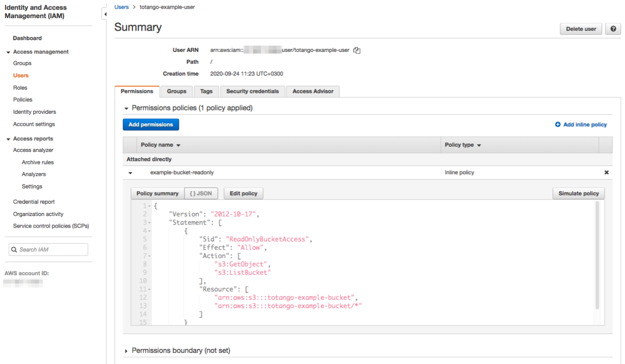
Task: Click the Users breadcrumb link
Action: (x=121, y=7)
